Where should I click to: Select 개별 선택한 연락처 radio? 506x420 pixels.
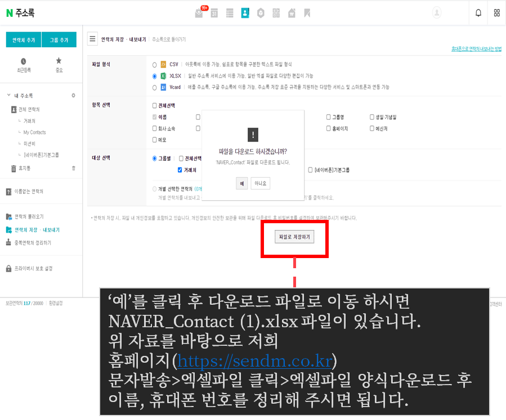[155, 189]
